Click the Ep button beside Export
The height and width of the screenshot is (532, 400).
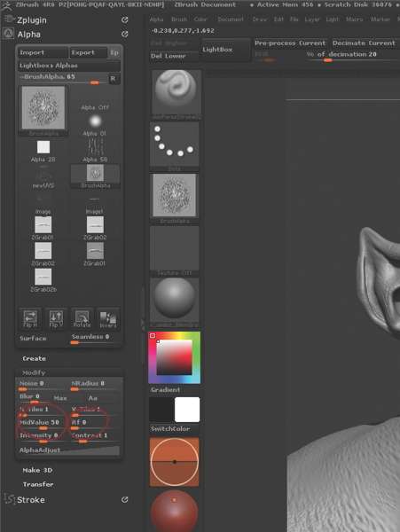tap(114, 52)
